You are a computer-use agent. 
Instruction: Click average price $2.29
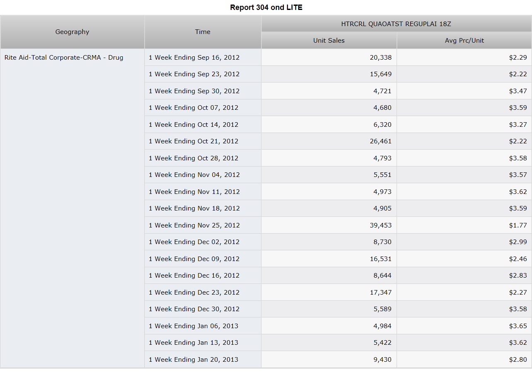[464, 57]
